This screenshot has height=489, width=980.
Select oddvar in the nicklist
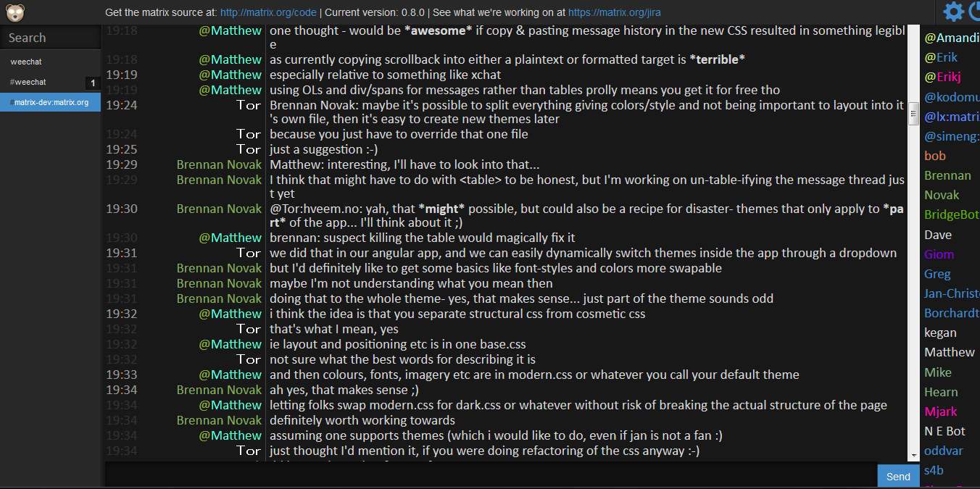click(x=943, y=451)
